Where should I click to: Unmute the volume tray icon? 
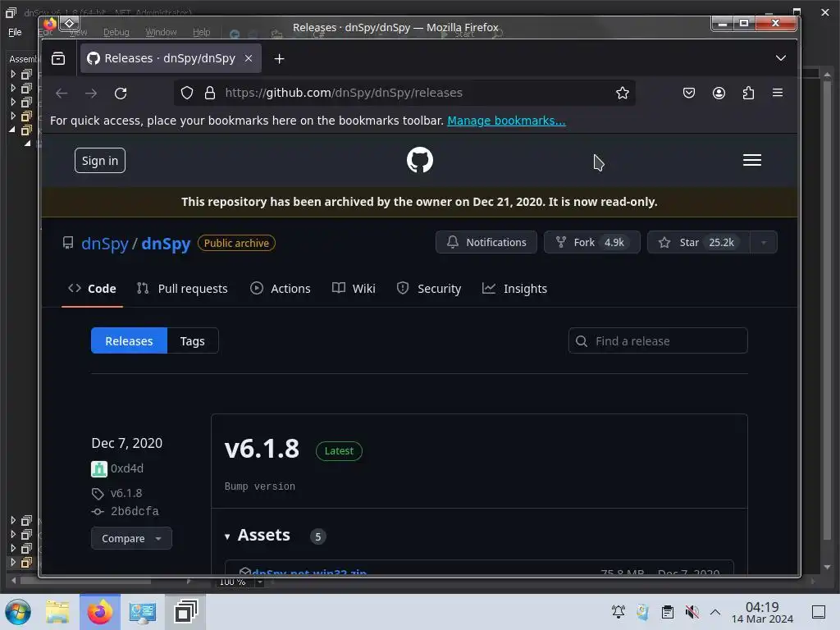pyautogui.click(x=692, y=612)
